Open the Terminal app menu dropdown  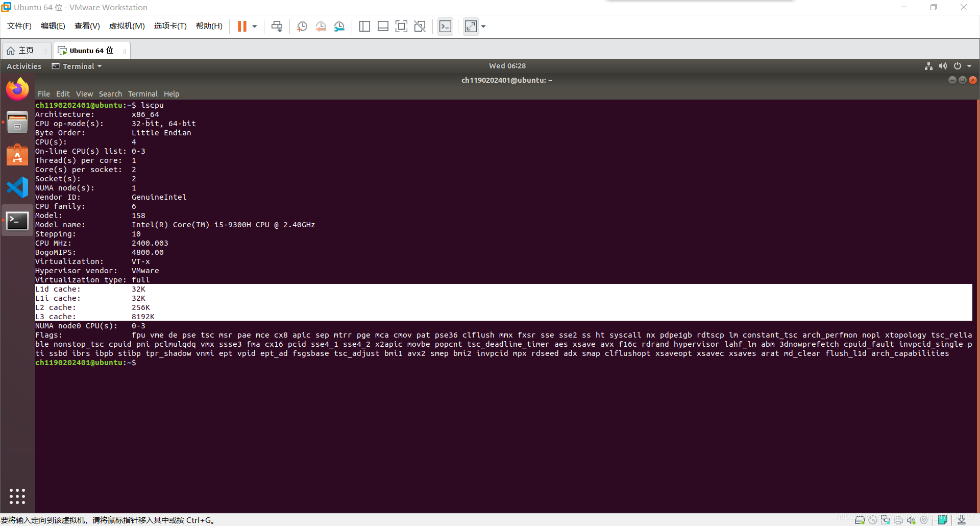pyautogui.click(x=77, y=66)
